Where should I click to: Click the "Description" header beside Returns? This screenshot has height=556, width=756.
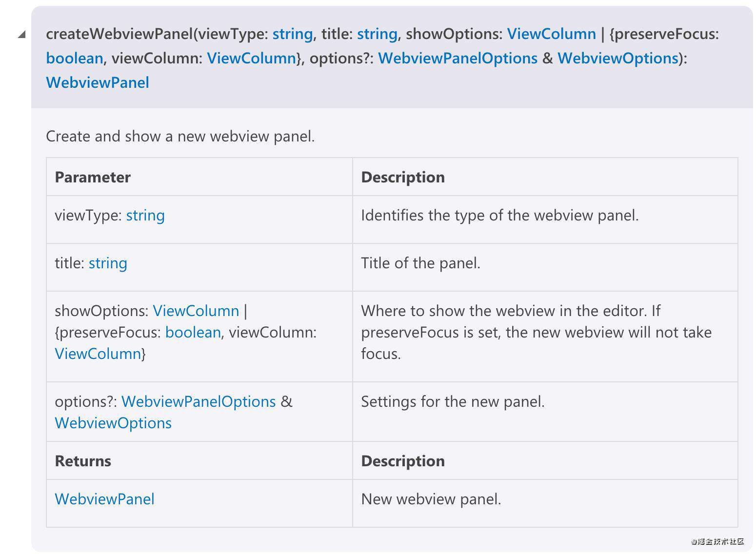(x=403, y=461)
